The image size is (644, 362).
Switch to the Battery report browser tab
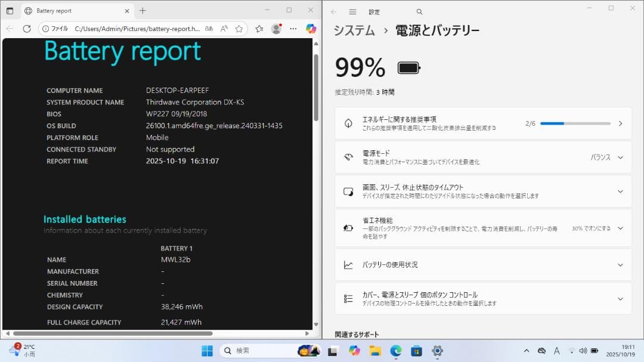(72, 10)
